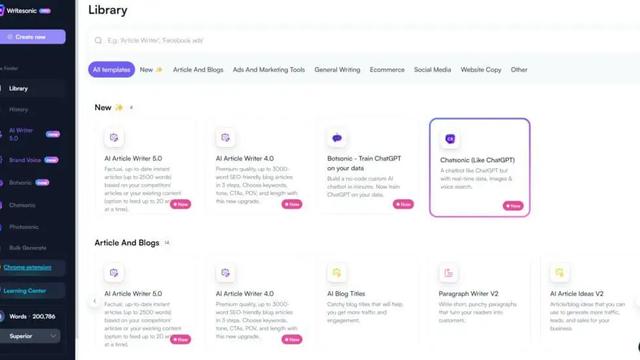The height and width of the screenshot is (360, 640).
Task: Open the Chrome extension link
Action: tap(27, 267)
